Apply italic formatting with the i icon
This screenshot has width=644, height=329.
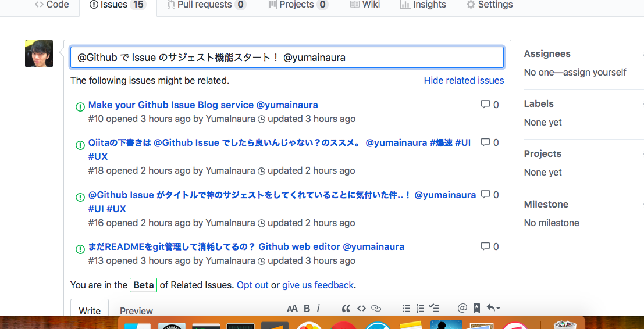pos(318,309)
